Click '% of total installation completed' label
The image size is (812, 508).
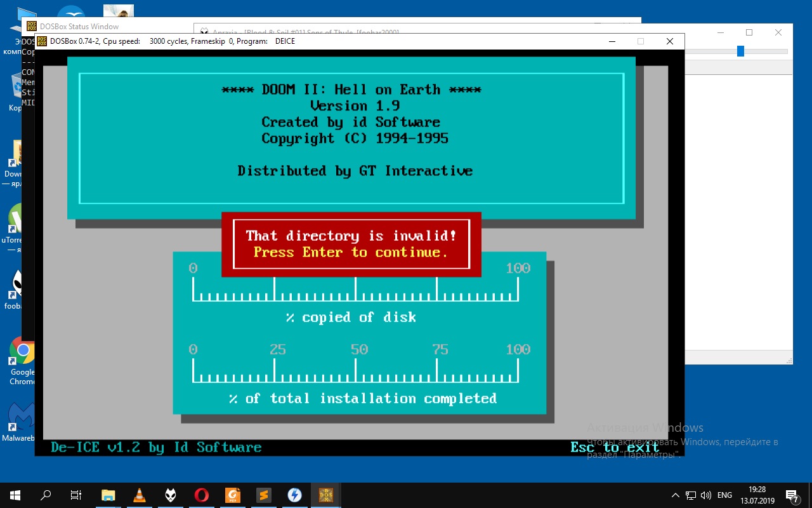[x=363, y=398]
